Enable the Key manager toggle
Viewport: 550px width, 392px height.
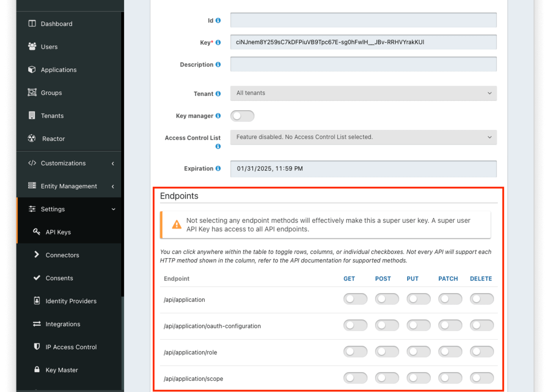(x=242, y=116)
